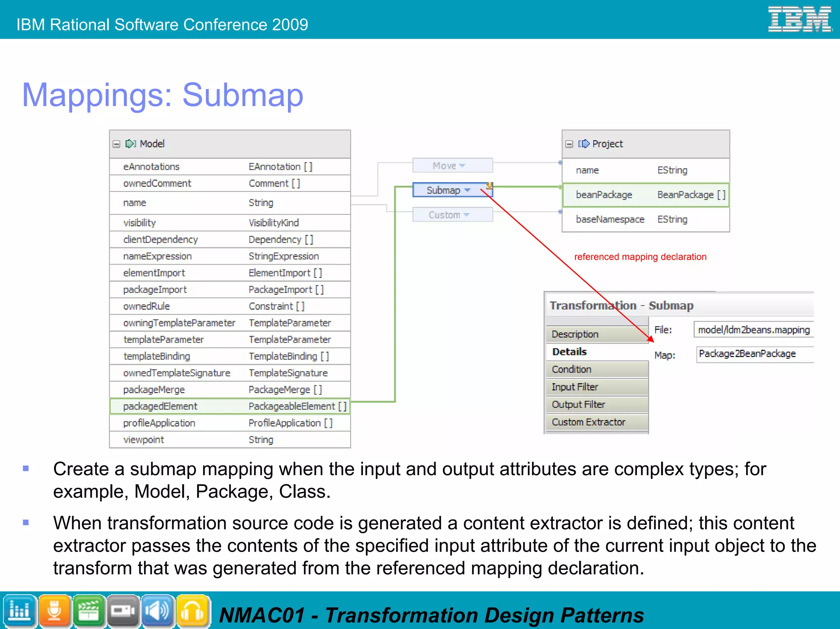Click the referenced mapping declaration label
Screen dimensions: 840x629
click(x=640, y=257)
